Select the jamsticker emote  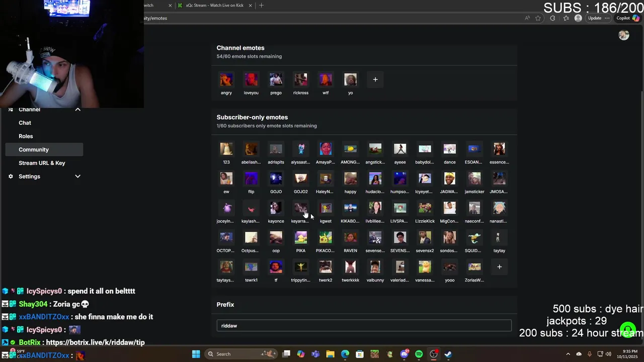(474, 178)
